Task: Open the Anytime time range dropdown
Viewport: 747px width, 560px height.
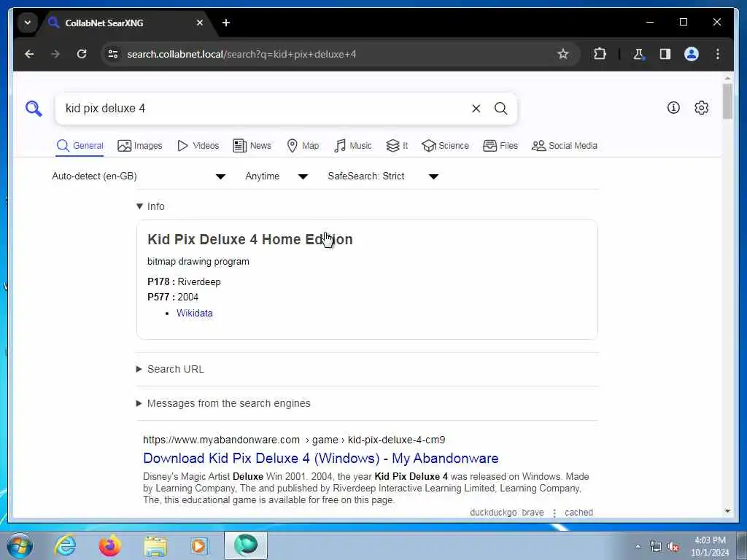Action: point(276,176)
